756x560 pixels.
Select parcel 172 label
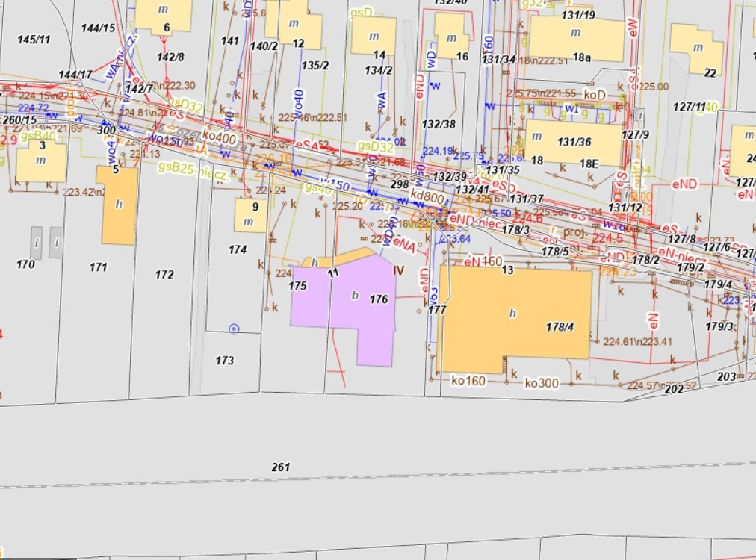coord(164,275)
